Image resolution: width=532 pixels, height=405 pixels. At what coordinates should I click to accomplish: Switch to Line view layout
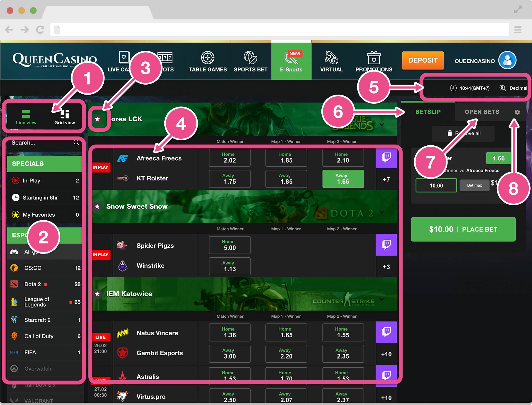click(x=26, y=117)
